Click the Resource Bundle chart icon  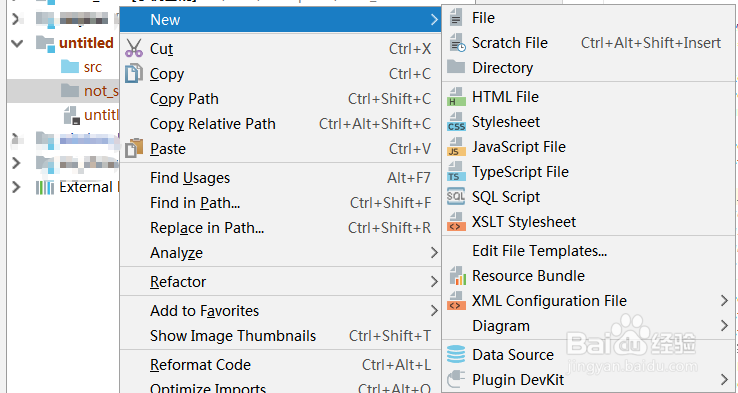[x=457, y=276]
